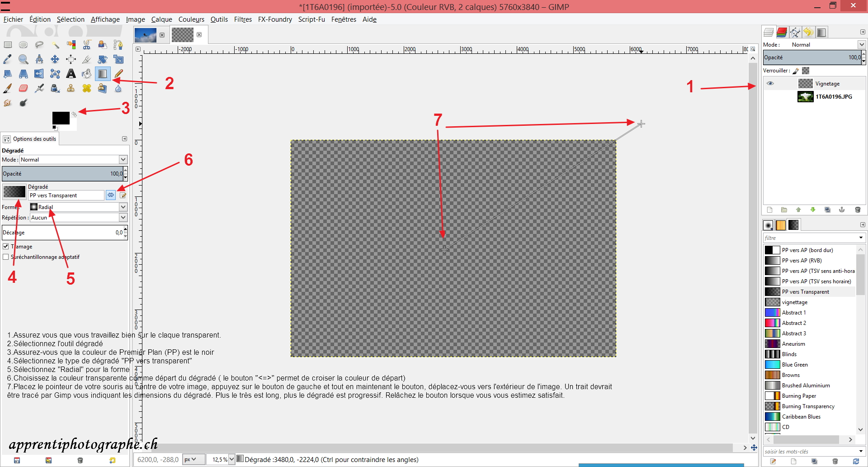Select the Measure compass tool
The image size is (868, 467).
tap(39, 59)
